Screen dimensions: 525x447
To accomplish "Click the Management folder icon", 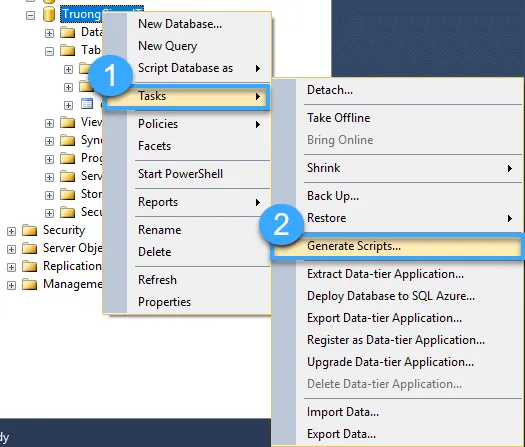I will pyautogui.click(x=29, y=285).
